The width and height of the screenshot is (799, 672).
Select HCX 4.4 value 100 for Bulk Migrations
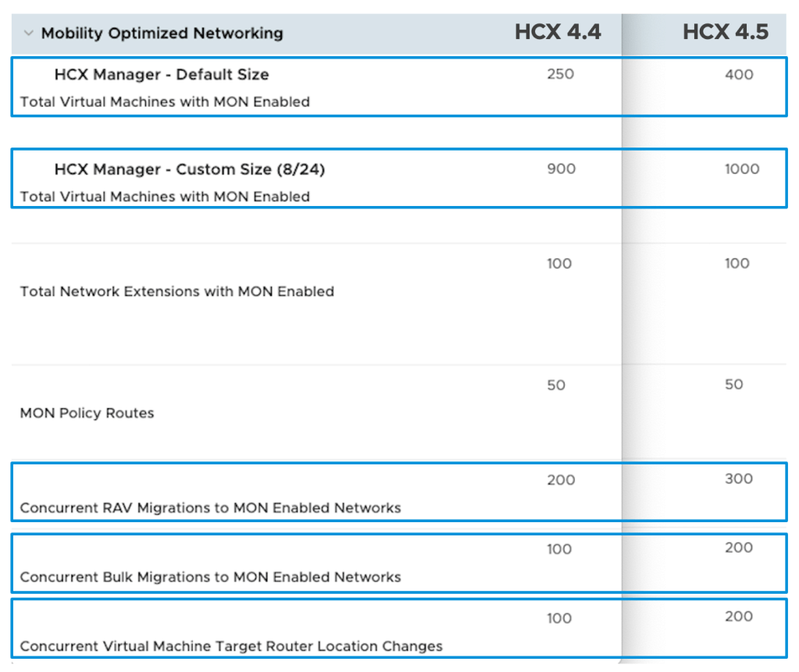point(559,549)
